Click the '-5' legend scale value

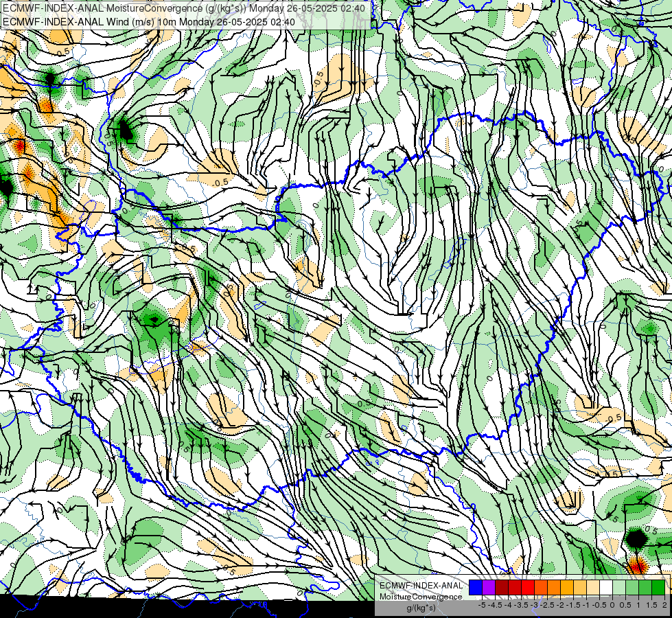[482, 605]
